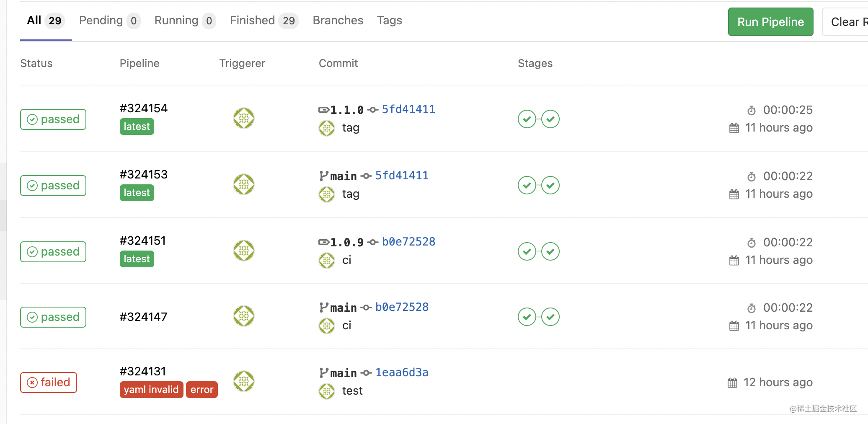Click the commit icon before hash 1eaa6d3a
This screenshot has width=868, height=424.
(x=366, y=372)
